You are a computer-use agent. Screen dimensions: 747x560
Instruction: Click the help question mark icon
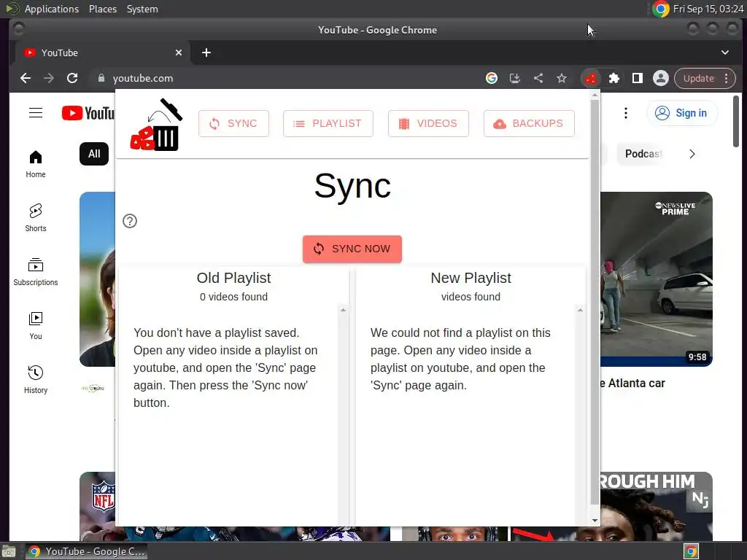pos(130,221)
